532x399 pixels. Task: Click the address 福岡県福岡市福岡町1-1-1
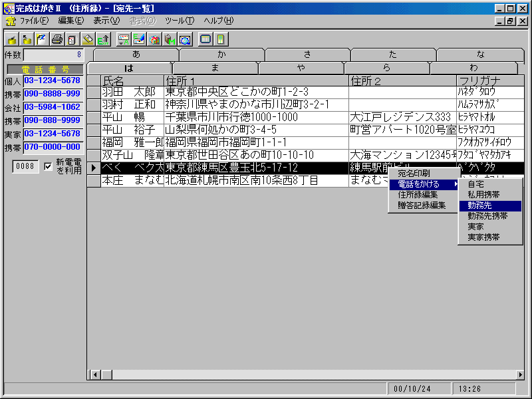(256, 142)
